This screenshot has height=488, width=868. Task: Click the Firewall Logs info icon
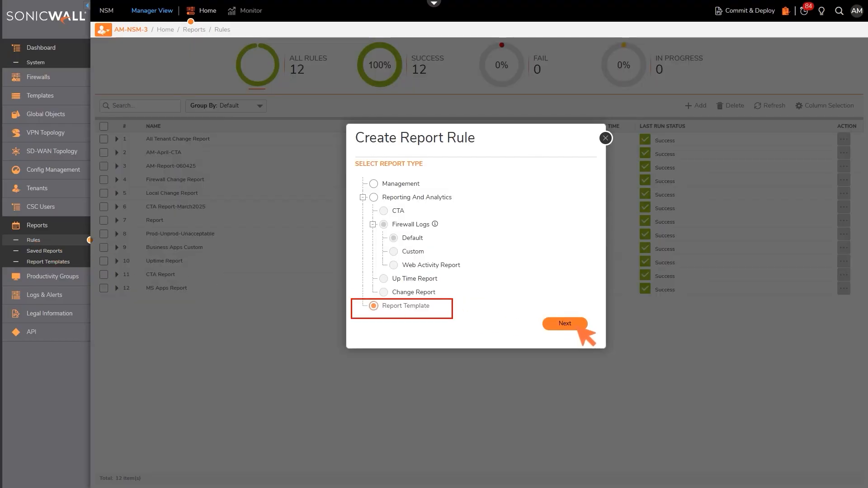point(435,224)
